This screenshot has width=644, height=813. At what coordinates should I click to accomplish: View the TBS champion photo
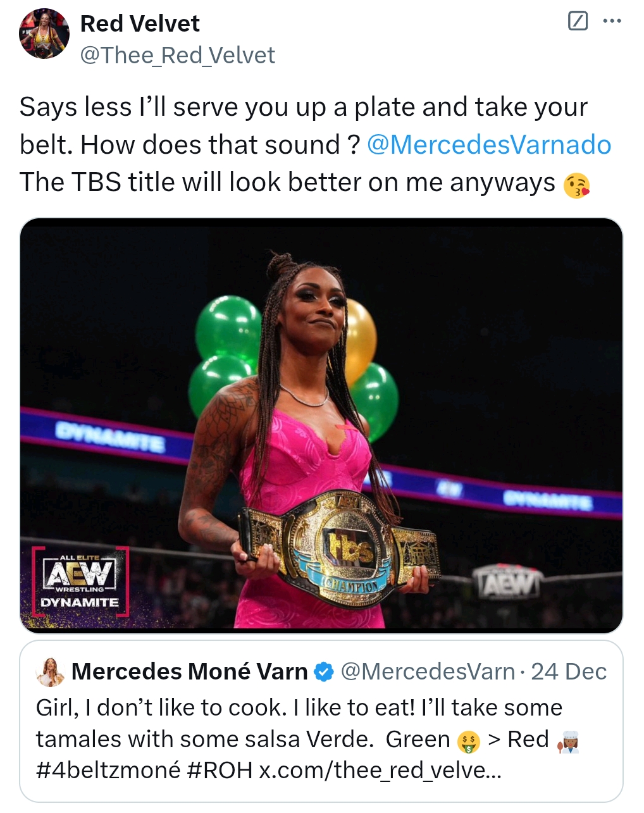[321, 425]
